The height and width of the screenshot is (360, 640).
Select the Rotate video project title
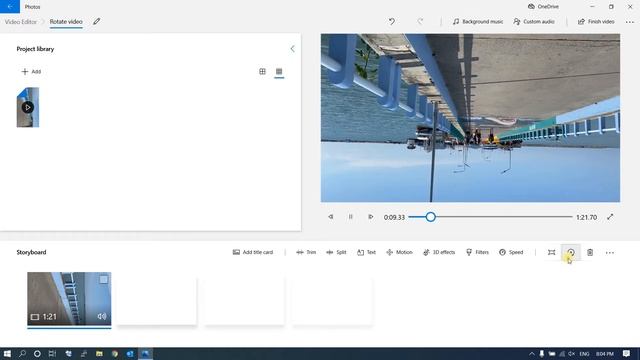[66, 22]
